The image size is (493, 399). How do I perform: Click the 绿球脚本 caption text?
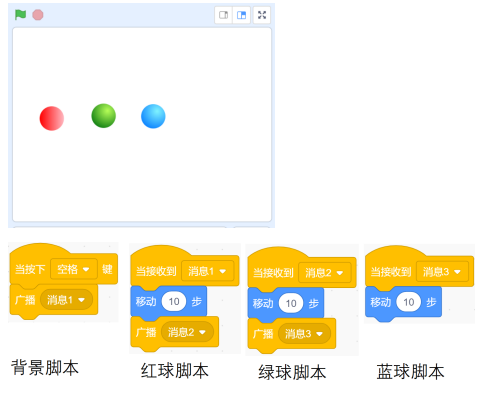(x=292, y=372)
